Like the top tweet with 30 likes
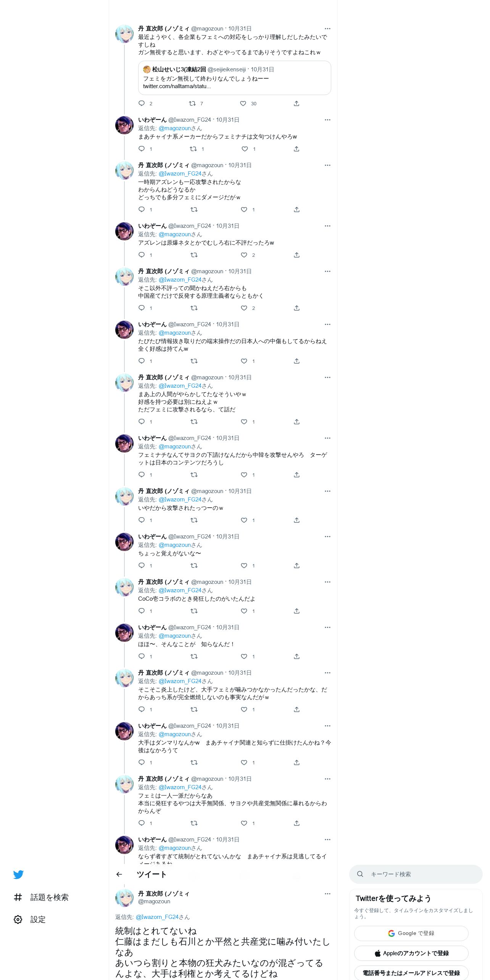The height and width of the screenshot is (980, 490). point(243,103)
